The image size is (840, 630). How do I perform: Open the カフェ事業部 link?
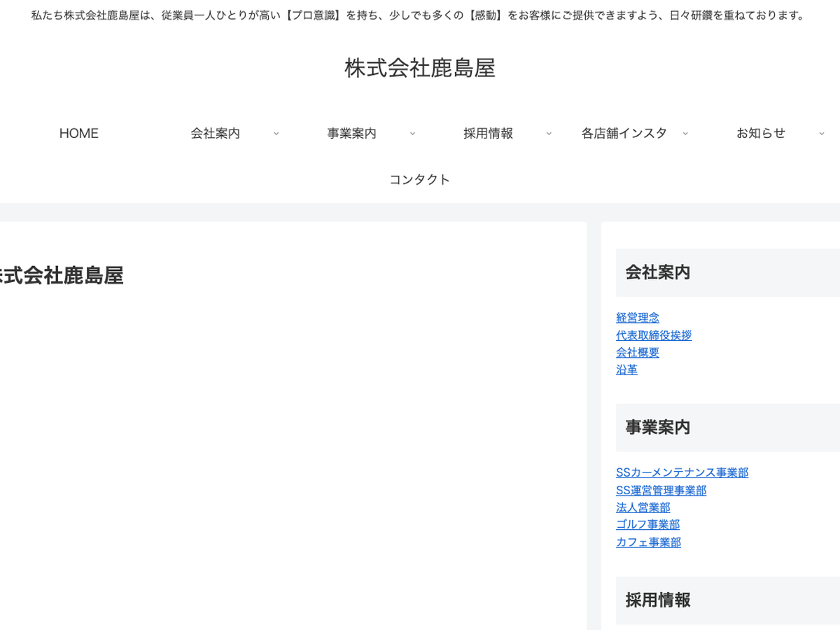pos(648,542)
